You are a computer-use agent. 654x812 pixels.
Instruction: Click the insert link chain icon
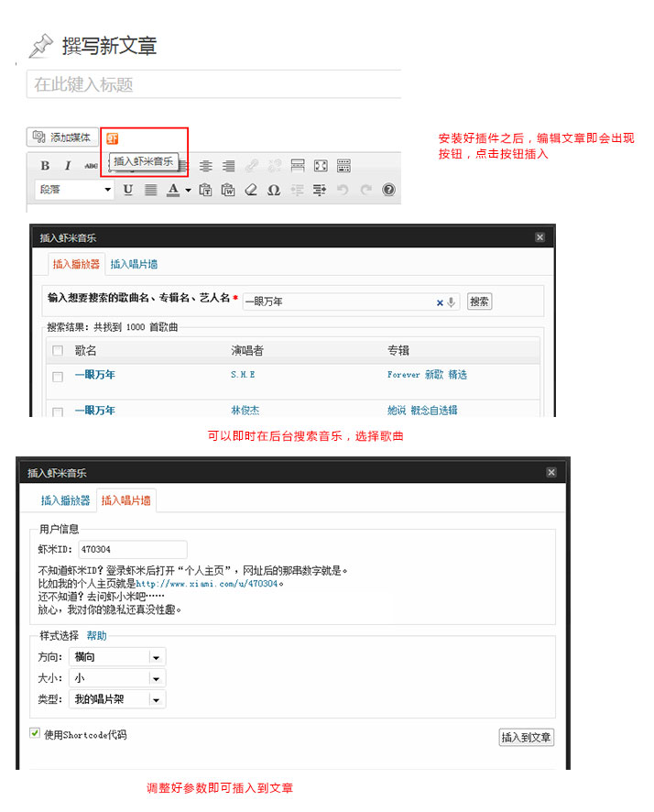pos(252,166)
